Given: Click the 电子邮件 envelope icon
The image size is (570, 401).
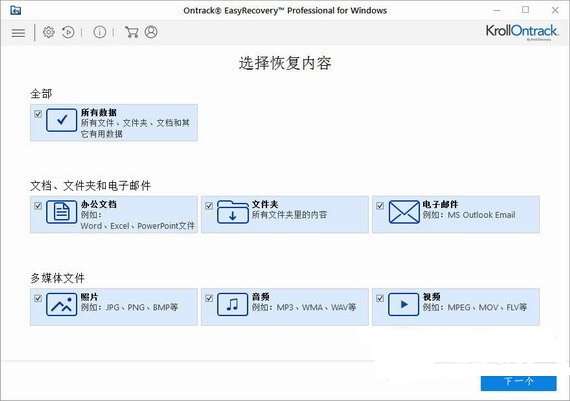Looking at the screenshot, I should point(404,212).
